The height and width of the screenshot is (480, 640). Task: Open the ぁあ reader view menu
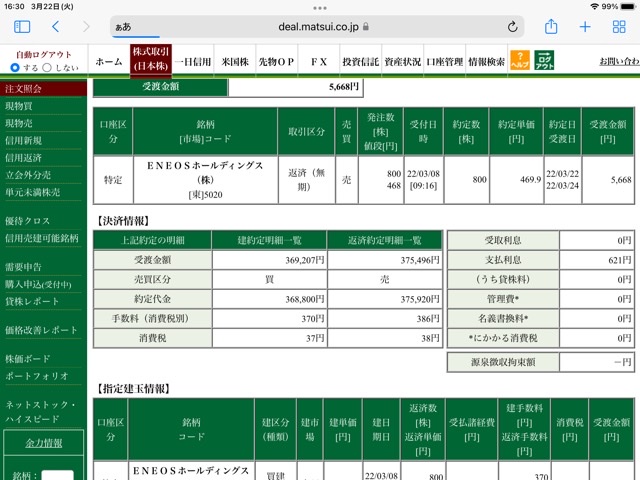[x=123, y=27]
